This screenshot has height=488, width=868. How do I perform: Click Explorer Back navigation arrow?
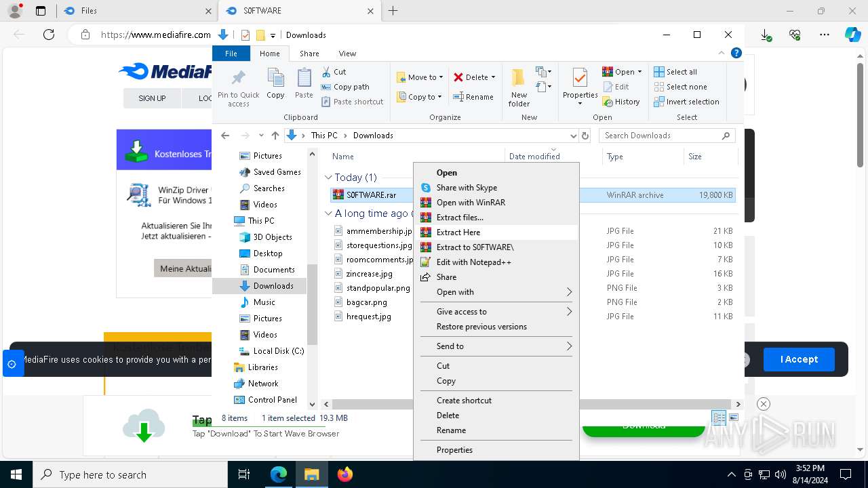pyautogui.click(x=225, y=136)
